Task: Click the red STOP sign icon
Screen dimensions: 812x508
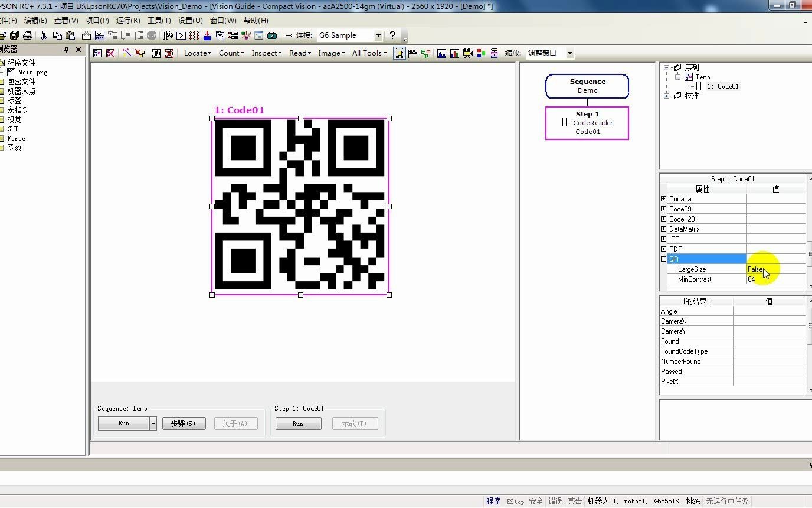Action: [x=152, y=35]
